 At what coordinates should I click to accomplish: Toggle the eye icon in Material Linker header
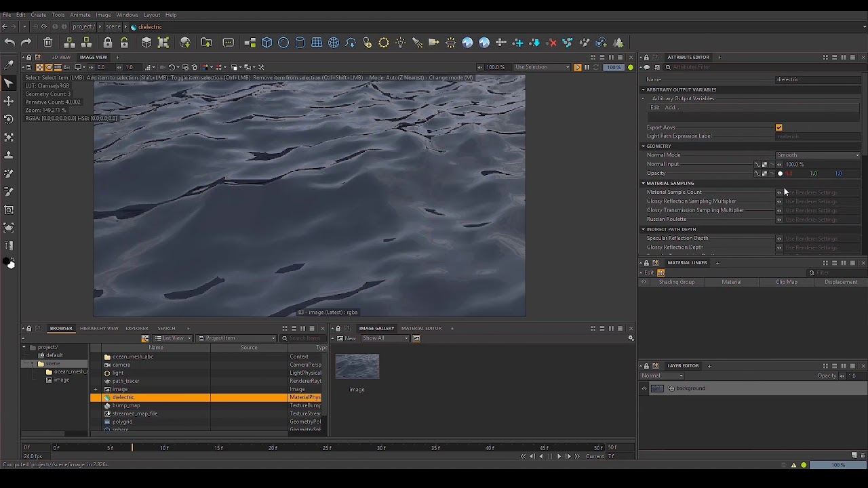click(x=644, y=282)
